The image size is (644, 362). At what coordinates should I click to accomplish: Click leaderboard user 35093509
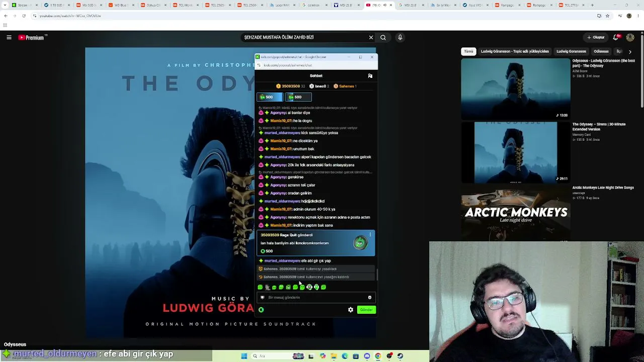(x=290, y=86)
